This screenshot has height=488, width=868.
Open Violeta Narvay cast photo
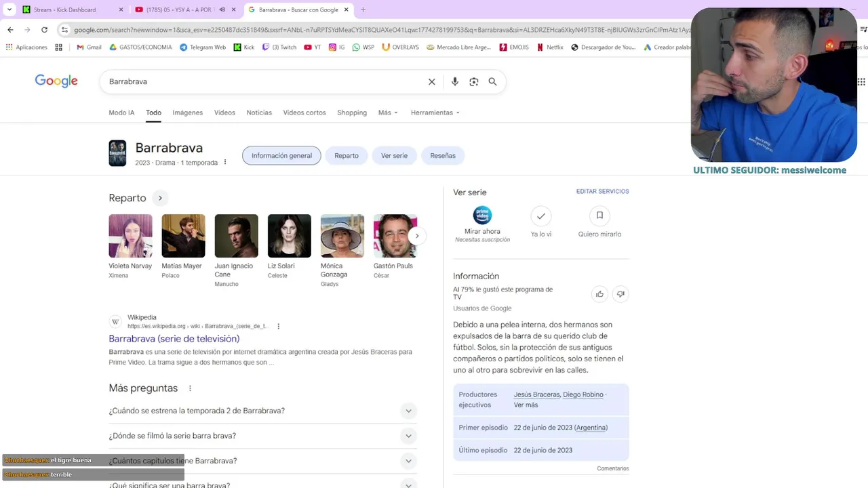(x=130, y=236)
